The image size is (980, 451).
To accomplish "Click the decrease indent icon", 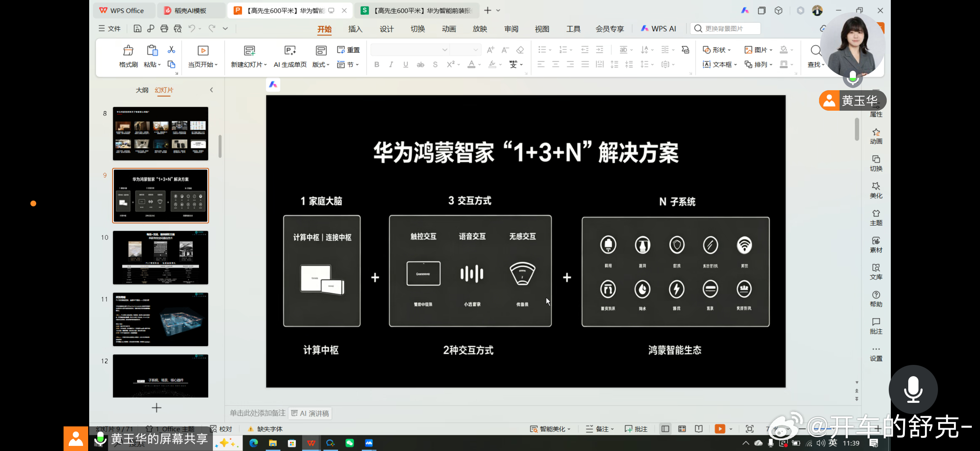I will pos(585,50).
